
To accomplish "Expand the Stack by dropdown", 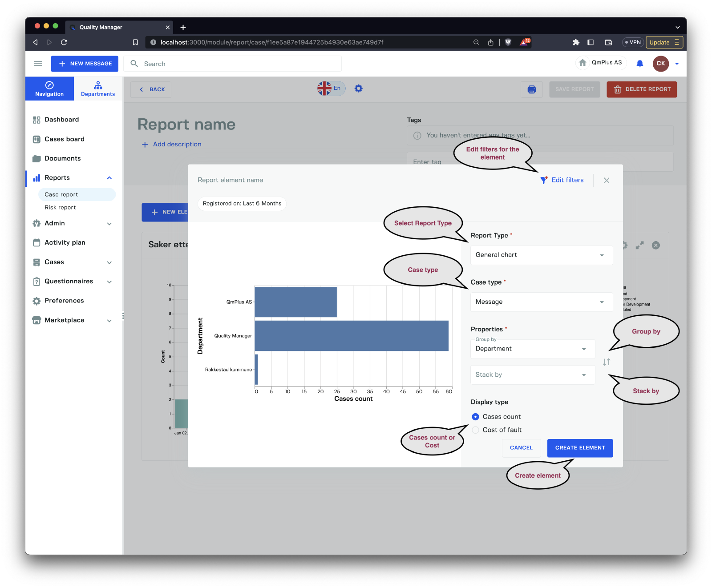I will (x=532, y=375).
